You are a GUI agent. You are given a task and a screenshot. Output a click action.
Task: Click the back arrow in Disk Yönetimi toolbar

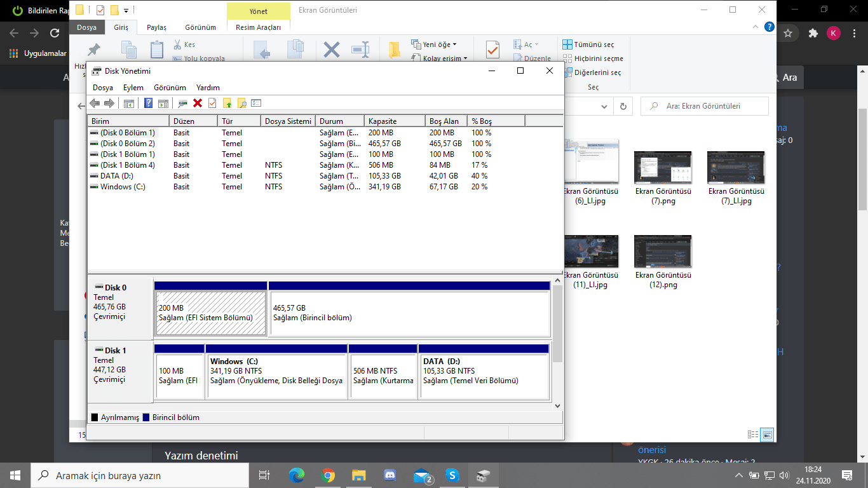tap(95, 104)
